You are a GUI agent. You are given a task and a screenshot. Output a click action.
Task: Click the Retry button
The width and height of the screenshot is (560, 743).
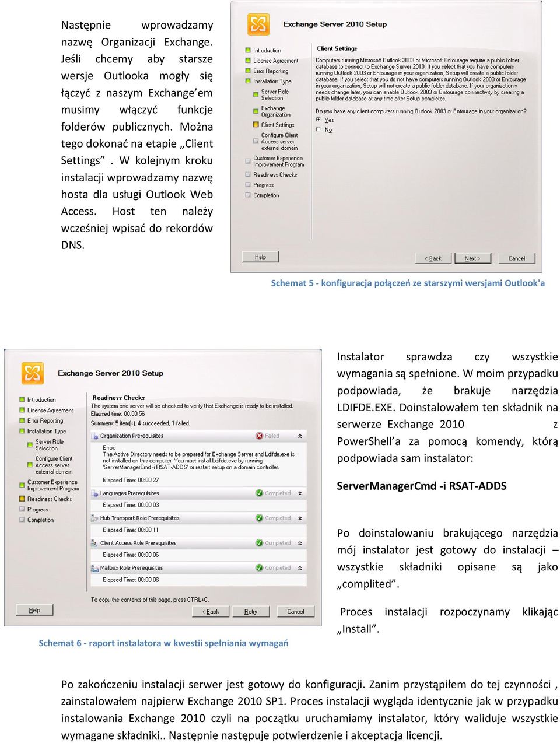pos(251,611)
